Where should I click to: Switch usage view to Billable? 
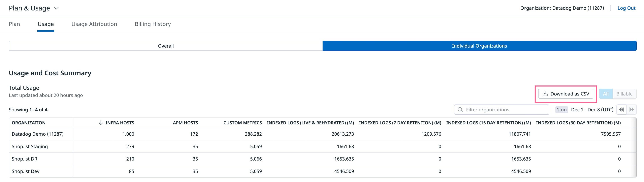pyautogui.click(x=624, y=94)
